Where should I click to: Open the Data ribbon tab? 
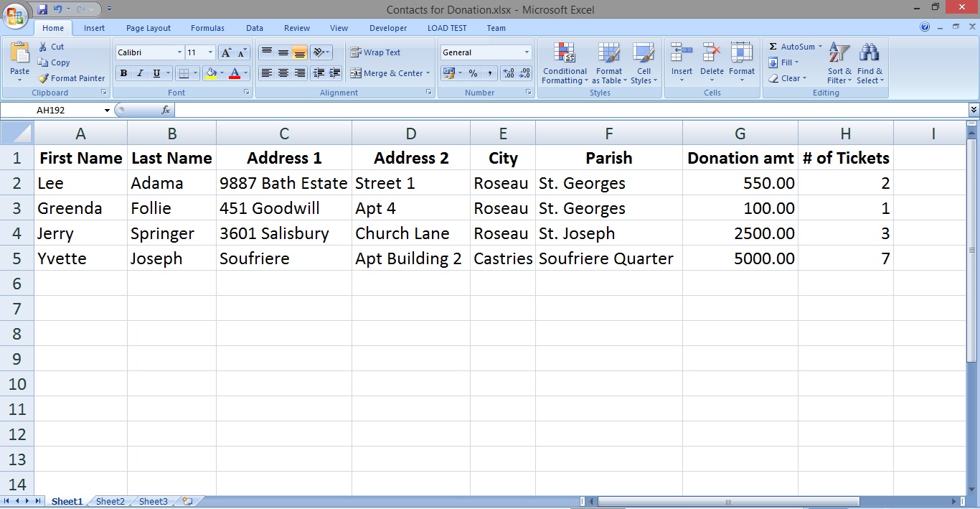pos(255,28)
